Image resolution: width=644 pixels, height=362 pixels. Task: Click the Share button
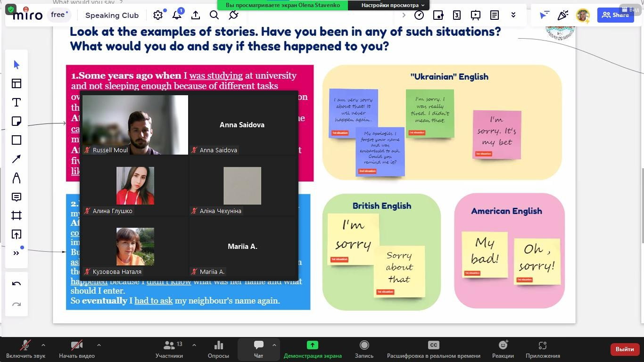coord(615,15)
